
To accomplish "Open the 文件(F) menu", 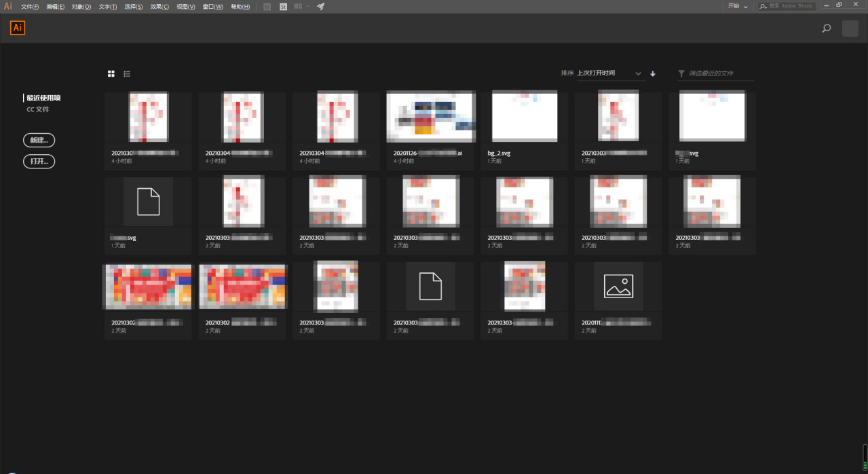I will pyautogui.click(x=31, y=6).
